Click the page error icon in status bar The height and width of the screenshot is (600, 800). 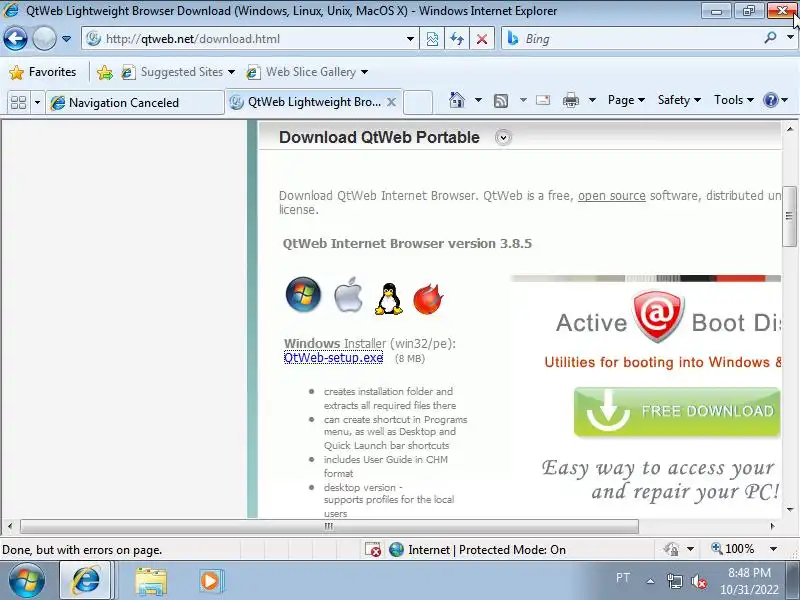pos(373,549)
